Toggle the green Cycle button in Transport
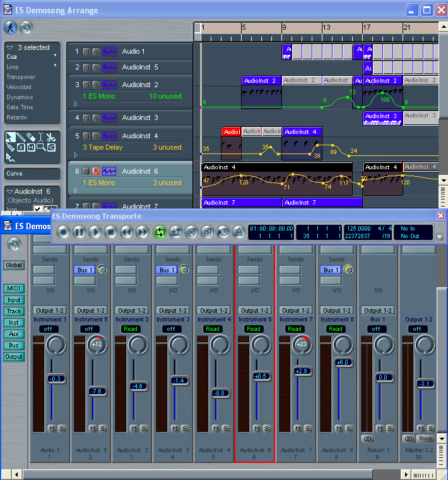This screenshot has width=448, height=480. click(160, 232)
